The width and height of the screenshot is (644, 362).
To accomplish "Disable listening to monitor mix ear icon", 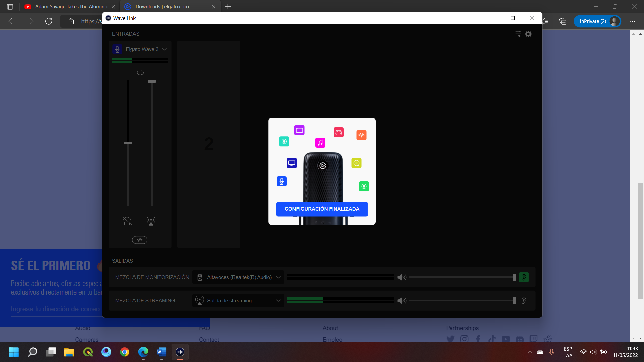I will pos(524,277).
